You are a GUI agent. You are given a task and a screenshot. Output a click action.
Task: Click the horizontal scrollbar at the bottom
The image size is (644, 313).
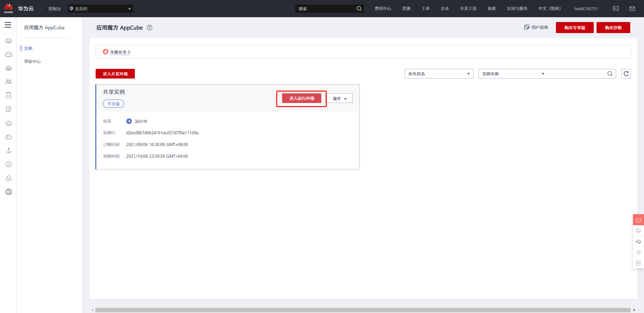[x=363, y=310]
